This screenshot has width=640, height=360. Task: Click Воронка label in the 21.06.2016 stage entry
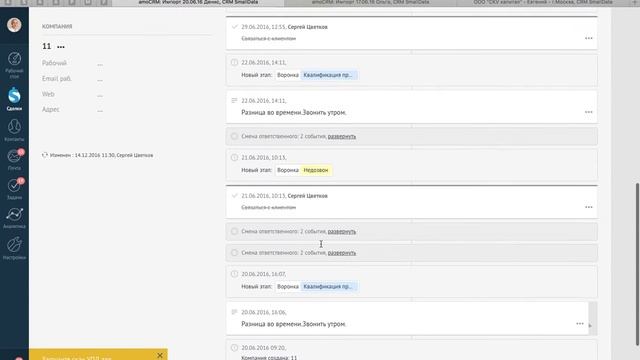pos(288,170)
